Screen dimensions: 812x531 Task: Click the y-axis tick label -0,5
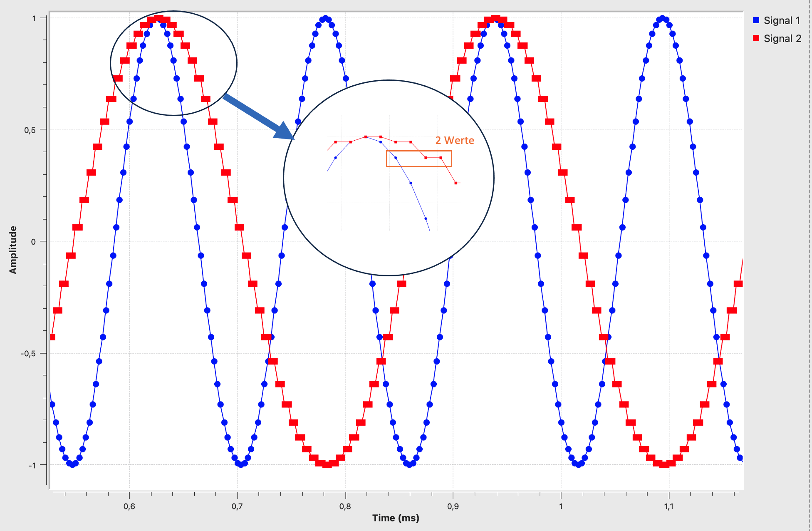pos(28,354)
